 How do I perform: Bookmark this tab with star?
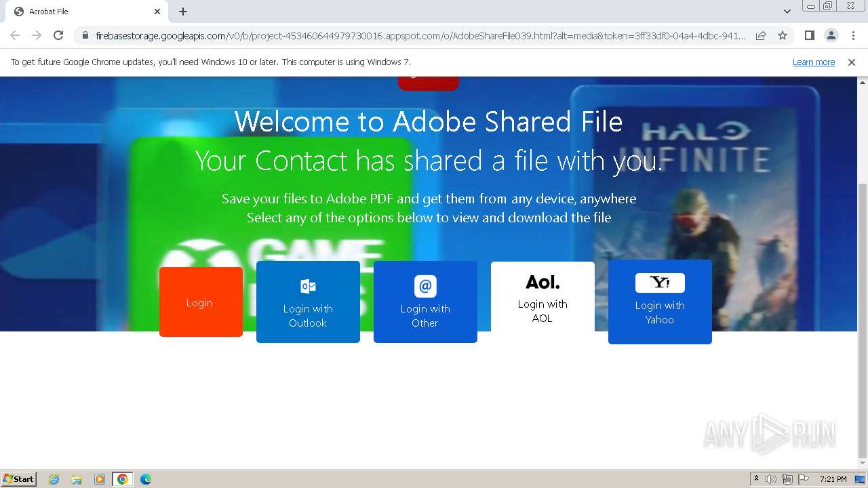coord(783,35)
